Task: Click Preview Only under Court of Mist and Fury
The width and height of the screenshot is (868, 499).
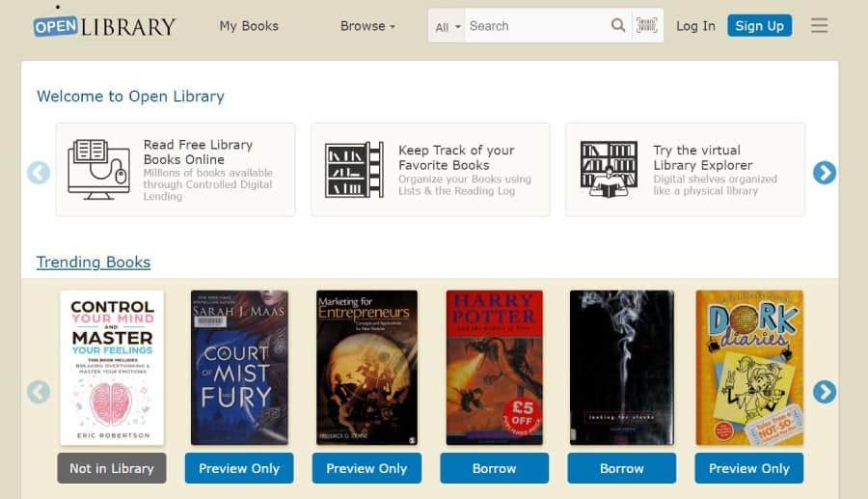Action: (x=239, y=468)
